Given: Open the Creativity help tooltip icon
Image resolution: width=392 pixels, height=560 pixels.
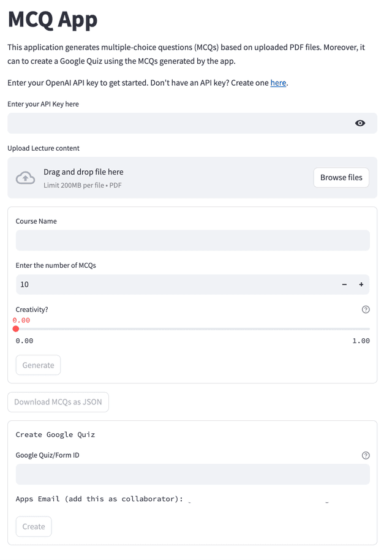Looking at the screenshot, I should pyautogui.click(x=366, y=309).
